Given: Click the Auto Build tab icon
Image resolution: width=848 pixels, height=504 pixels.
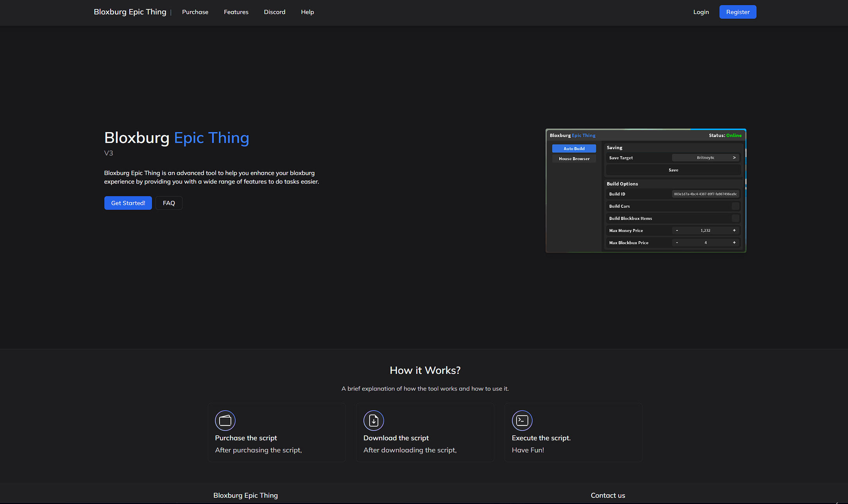Looking at the screenshot, I should [574, 148].
